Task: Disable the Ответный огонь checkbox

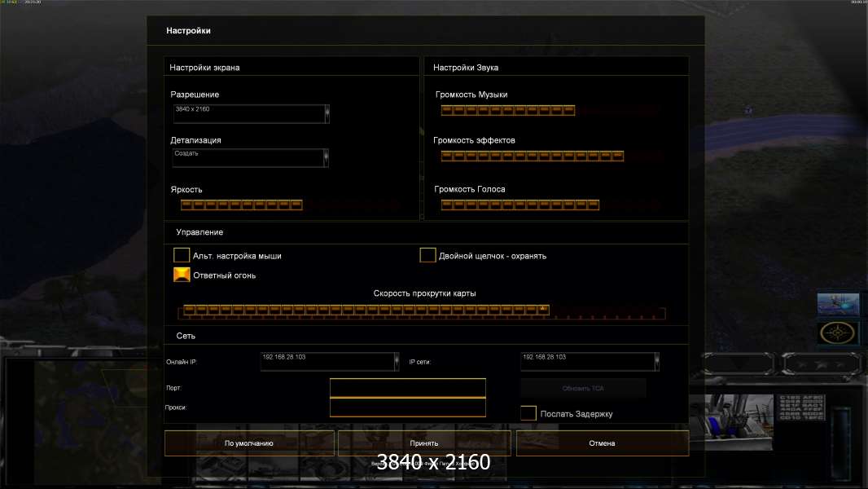Action: (182, 275)
